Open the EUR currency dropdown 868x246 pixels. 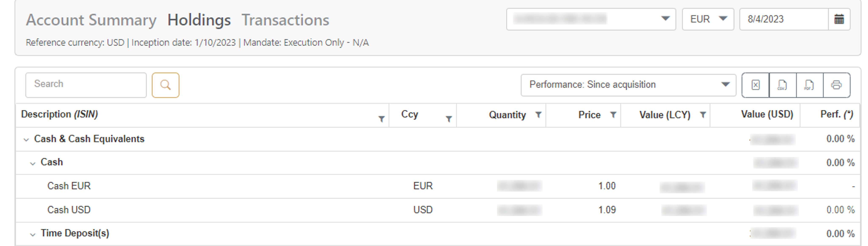click(x=708, y=19)
